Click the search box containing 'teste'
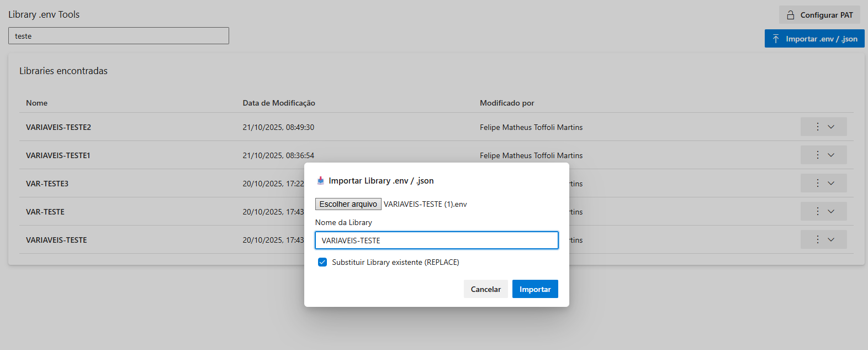 click(119, 36)
